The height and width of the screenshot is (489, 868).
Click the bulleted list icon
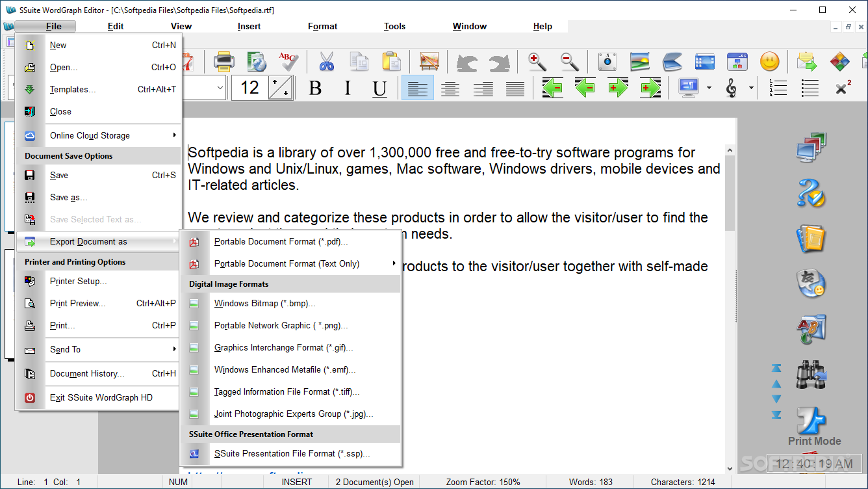pyautogui.click(x=810, y=88)
